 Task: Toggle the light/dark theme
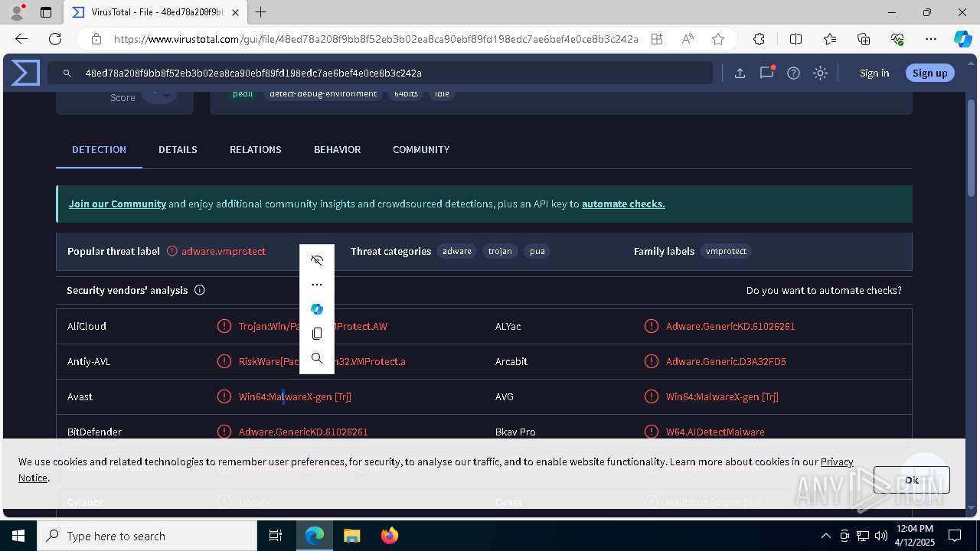click(821, 73)
